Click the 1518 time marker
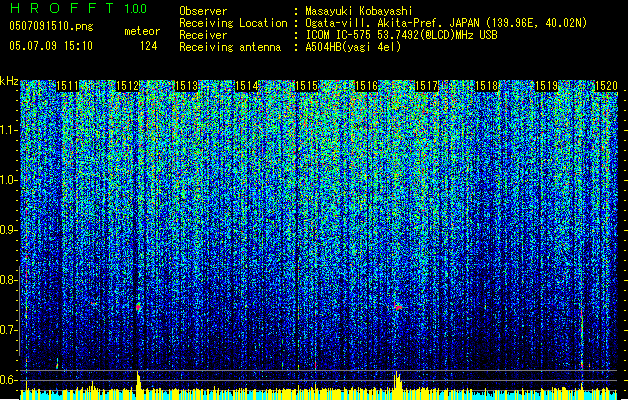 point(487,86)
